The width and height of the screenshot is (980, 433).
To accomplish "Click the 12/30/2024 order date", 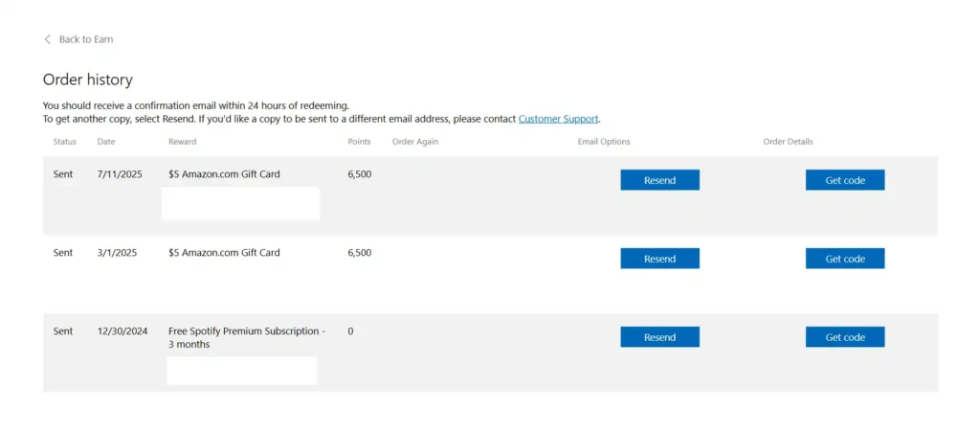I will (122, 331).
